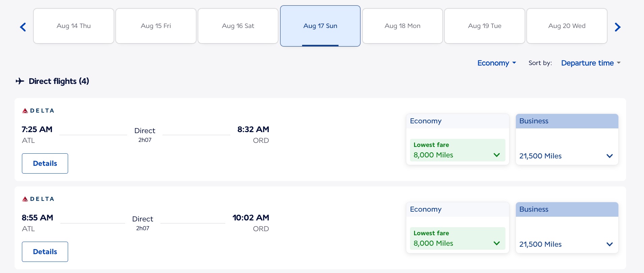Switch to Aug 16 Sat date
Image resolution: width=644 pixels, height=273 pixels.
[238, 26]
